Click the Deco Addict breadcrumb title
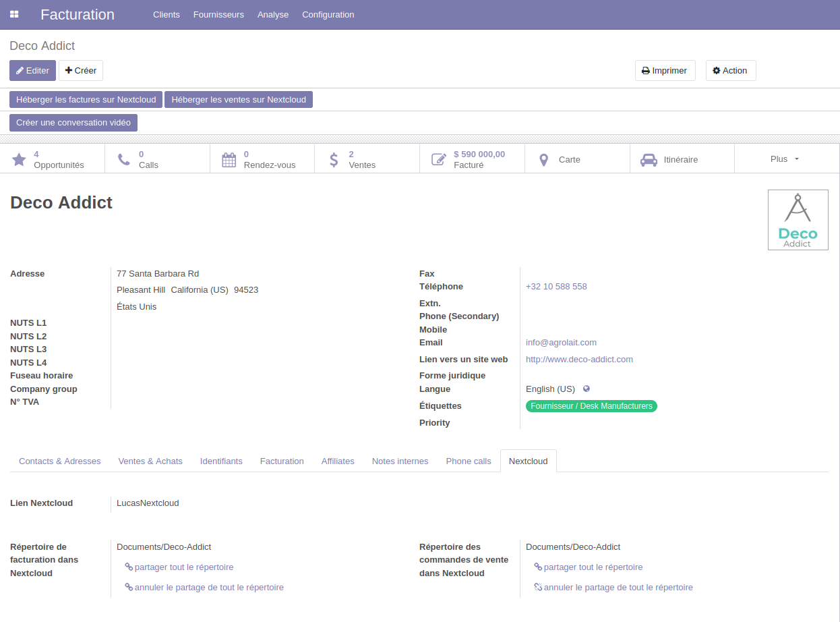 [x=42, y=46]
